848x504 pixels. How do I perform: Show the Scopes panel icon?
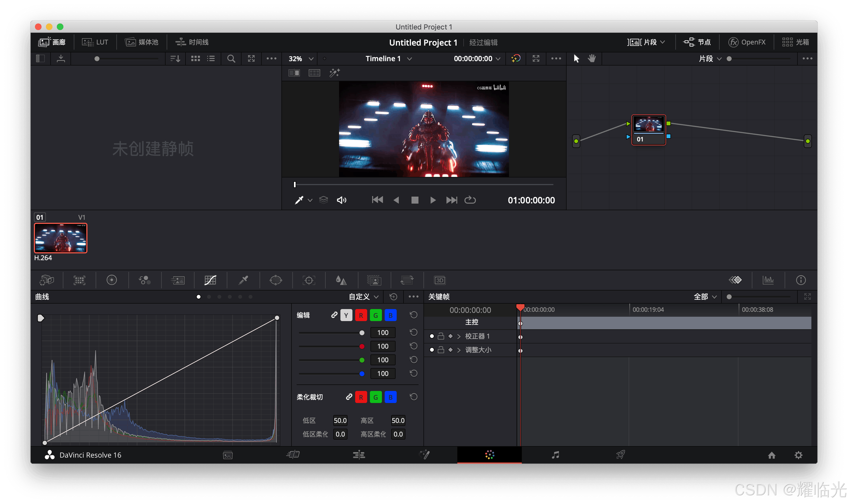(x=768, y=280)
